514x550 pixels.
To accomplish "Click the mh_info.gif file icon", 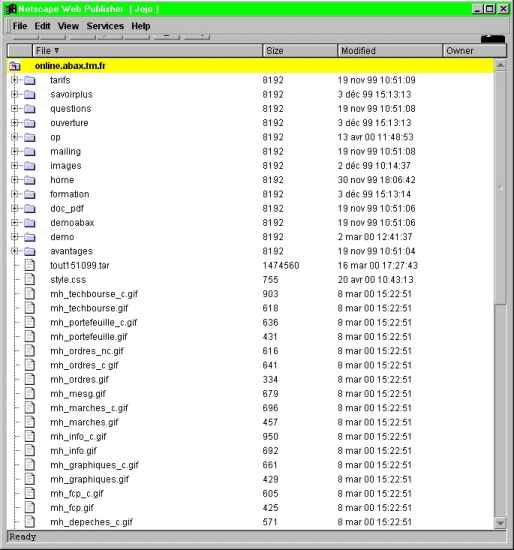I will click(x=30, y=451).
